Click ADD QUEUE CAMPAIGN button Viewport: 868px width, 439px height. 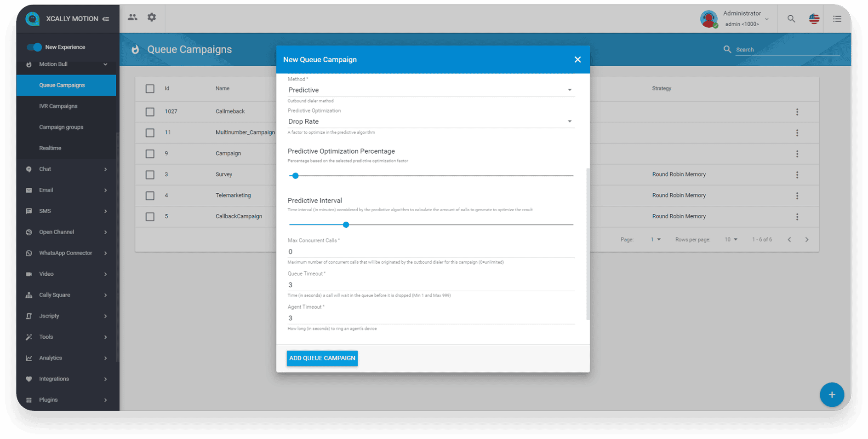click(322, 358)
